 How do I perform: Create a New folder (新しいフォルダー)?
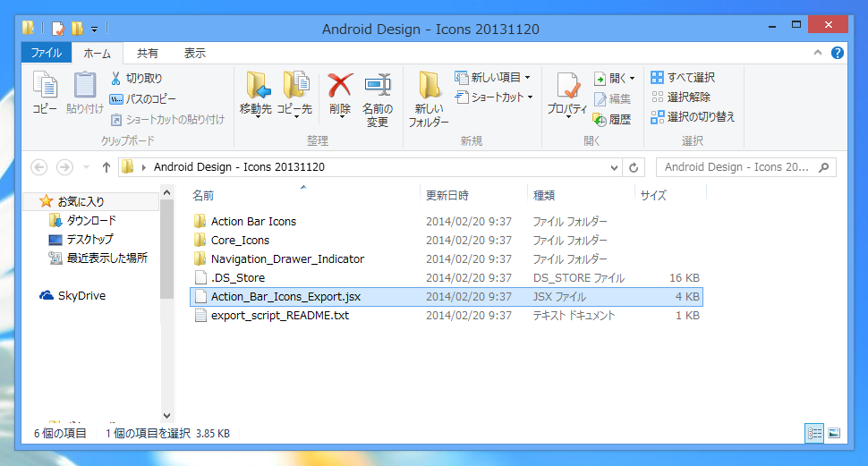(429, 98)
